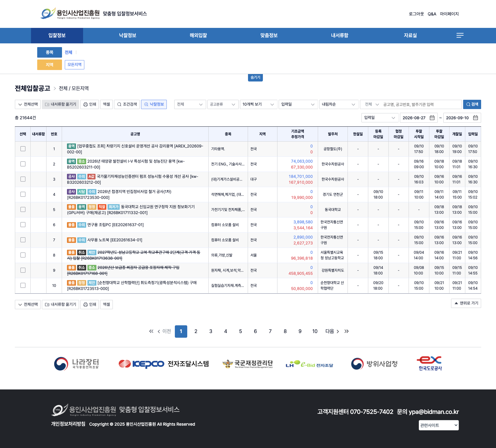This screenshot has width=496, height=448.
Task: Go to the first page using double-left arrows
Action: click(x=151, y=331)
